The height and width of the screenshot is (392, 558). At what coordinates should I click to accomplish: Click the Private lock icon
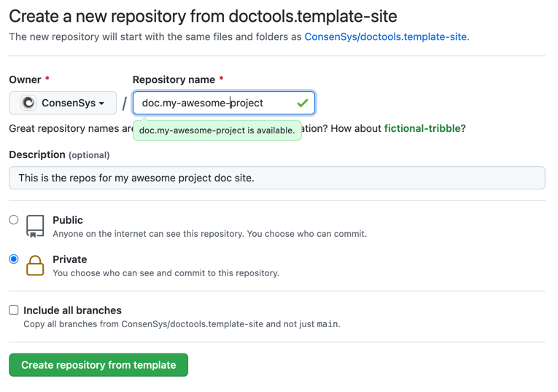pyautogui.click(x=35, y=265)
